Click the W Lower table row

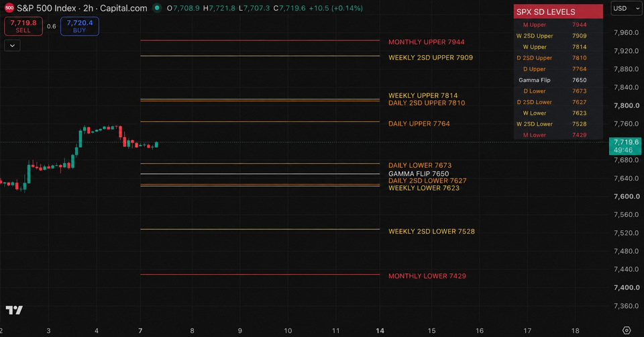tap(558, 113)
